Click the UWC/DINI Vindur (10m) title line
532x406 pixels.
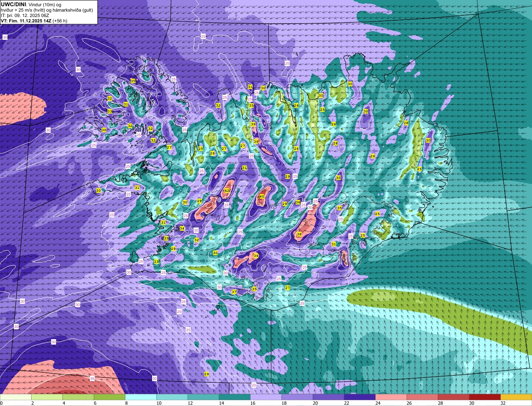pyautogui.click(x=31, y=4)
